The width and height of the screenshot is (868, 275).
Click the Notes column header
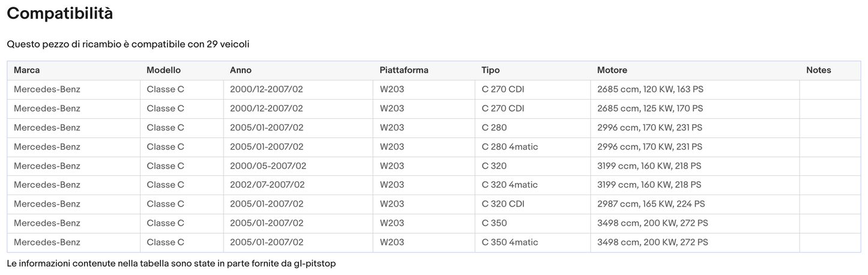pyautogui.click(x=818, y=70)
